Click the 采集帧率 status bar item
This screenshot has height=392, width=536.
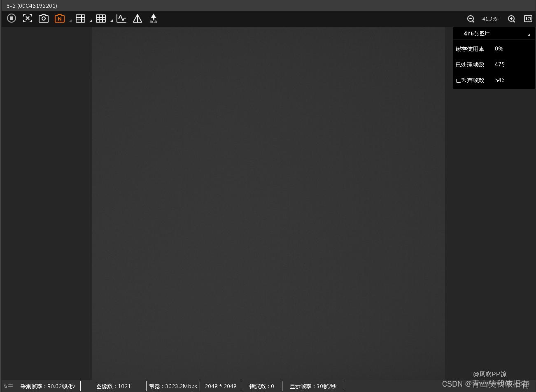(x=48, y=386)
